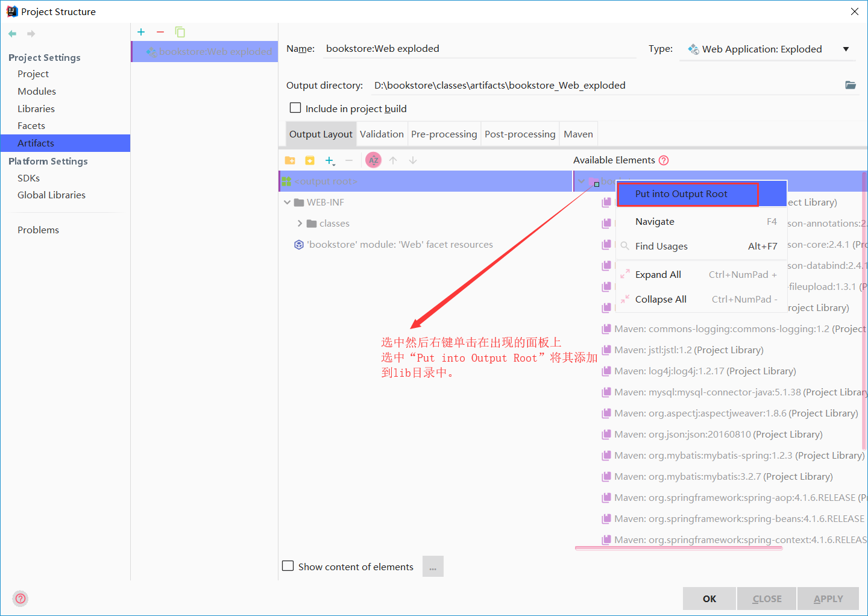Viewport: 868px width, 616px height.
Task: Toggle Show content of elements
Action: click(288, 566)
